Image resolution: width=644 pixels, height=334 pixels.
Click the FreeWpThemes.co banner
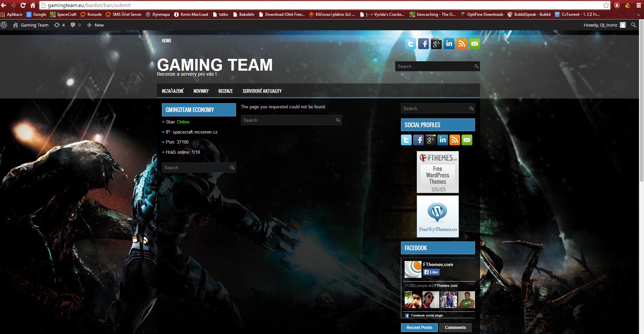(x=438, y=216)
